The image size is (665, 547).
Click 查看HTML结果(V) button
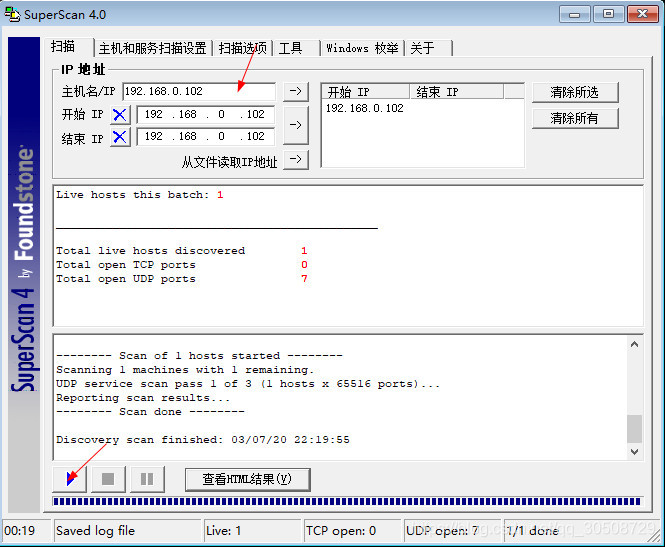248,480
